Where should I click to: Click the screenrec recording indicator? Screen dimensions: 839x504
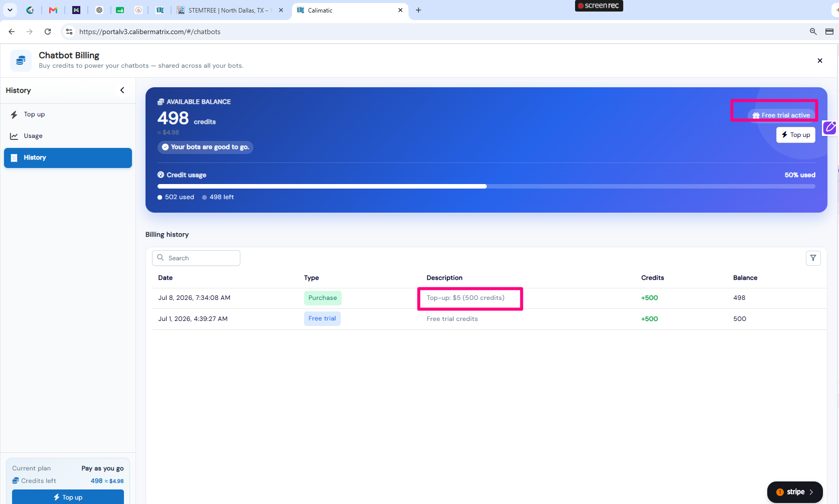[x=599, y=6]
